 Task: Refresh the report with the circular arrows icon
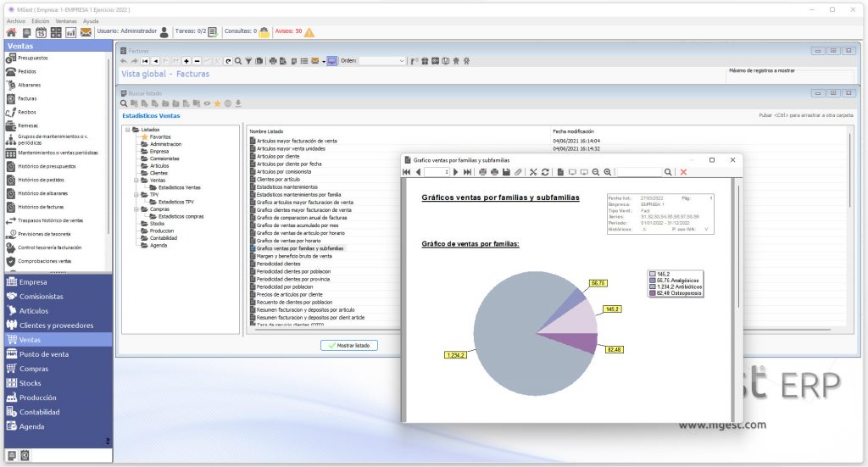click(545, 172)
